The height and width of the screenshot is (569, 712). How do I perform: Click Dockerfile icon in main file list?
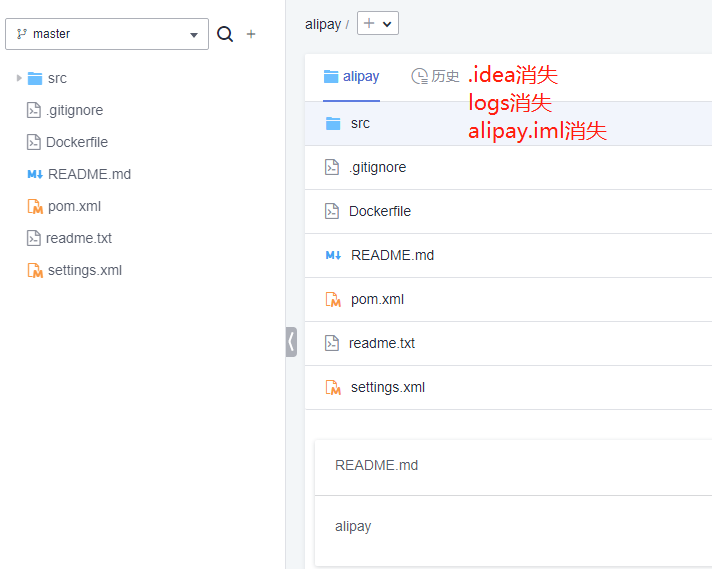click(332, 211)
